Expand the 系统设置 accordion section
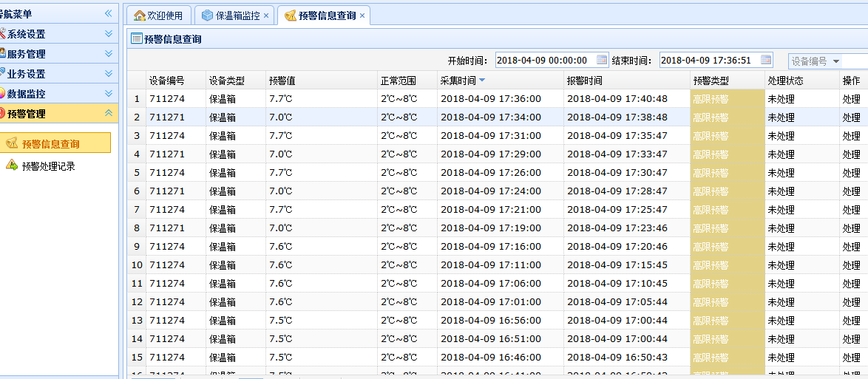Image resolution: width=868 pixels, height=379 pixels. (109, 34)
